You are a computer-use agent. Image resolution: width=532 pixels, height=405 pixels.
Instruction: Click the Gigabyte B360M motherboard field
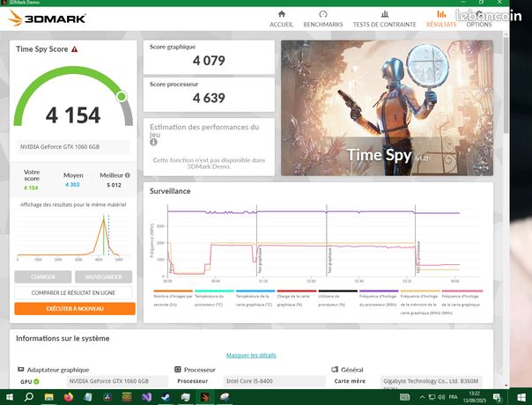pos(432,382)
